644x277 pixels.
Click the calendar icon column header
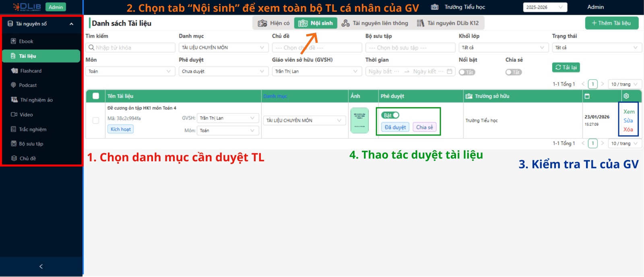[587, 96]
